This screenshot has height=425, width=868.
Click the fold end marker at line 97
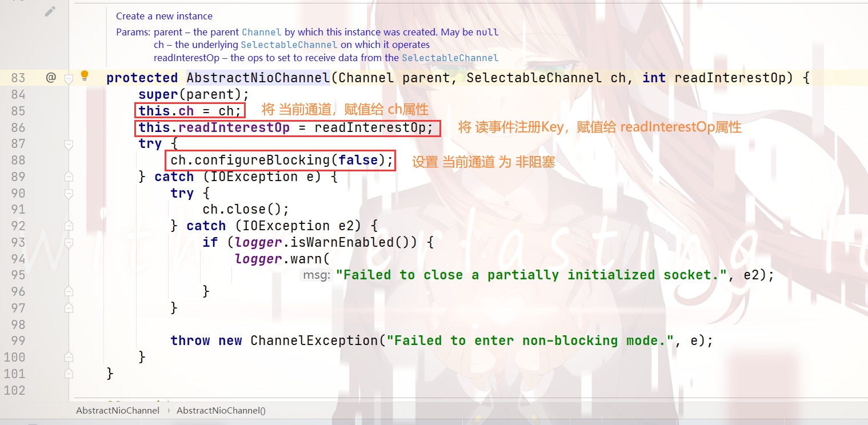(x=69, y=308)
